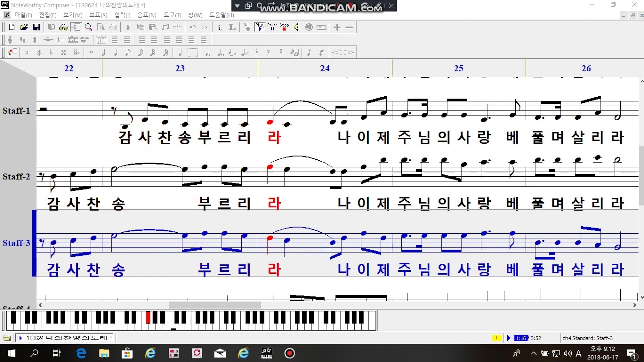Save the score with the floppy icon

pyautogui.click(x=36, y=27)
